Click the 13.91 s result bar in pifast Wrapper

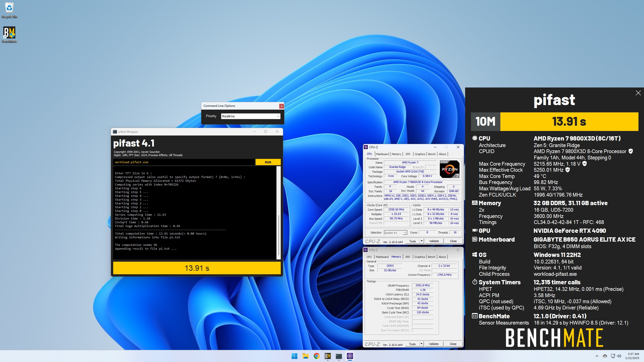tap(197, 268)
